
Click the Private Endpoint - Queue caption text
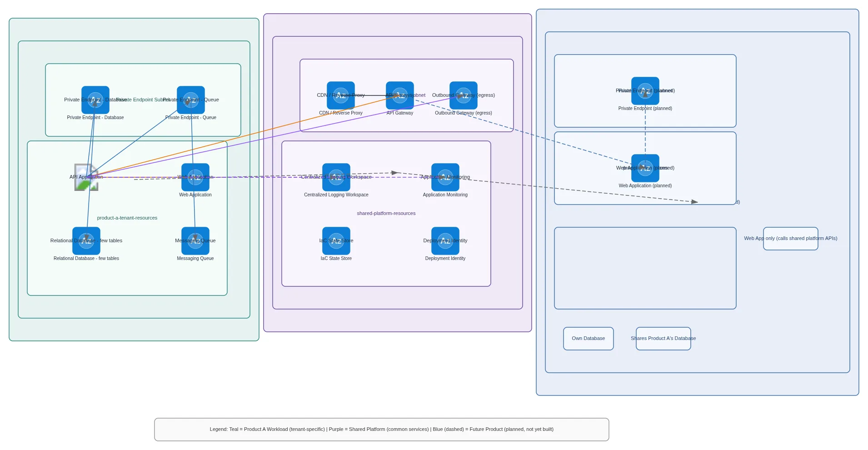coord(191,118)
